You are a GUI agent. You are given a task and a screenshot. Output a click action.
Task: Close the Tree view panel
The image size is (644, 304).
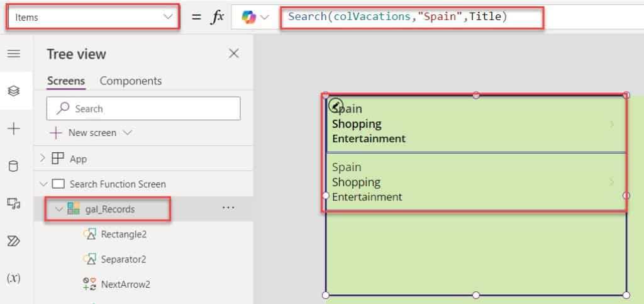click(234, 53)
